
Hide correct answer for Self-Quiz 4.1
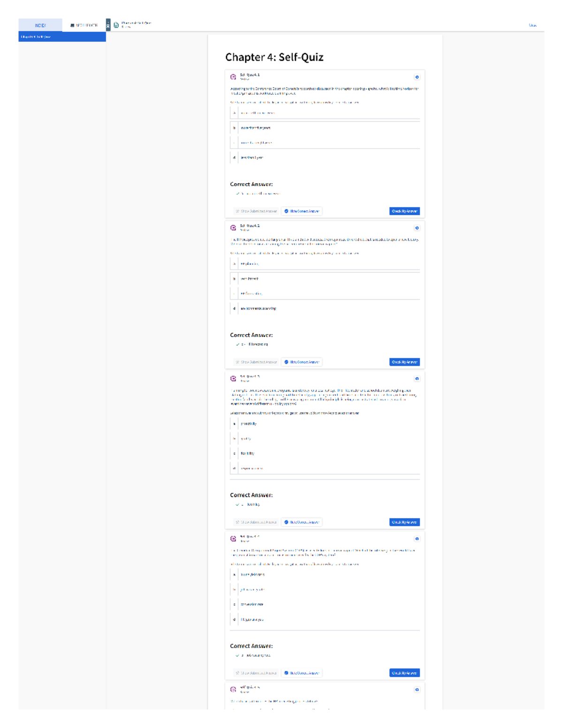pyautogui.click(x=302, y=211)
